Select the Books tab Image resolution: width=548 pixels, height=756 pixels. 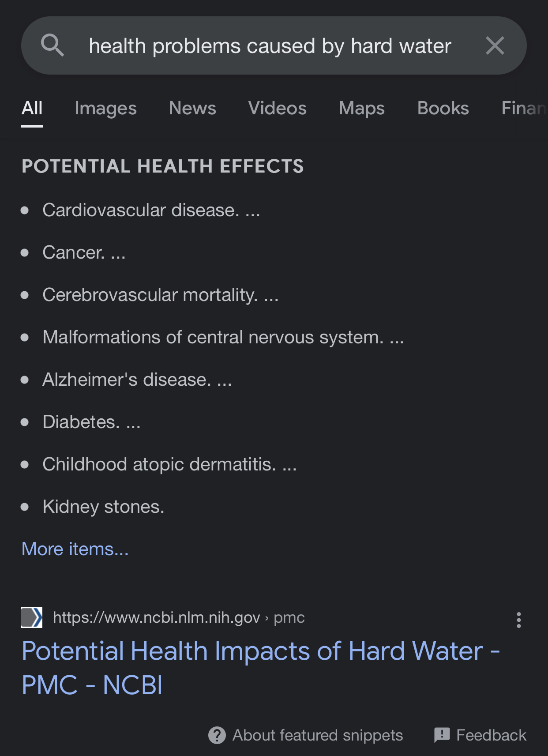pos(443,108)
